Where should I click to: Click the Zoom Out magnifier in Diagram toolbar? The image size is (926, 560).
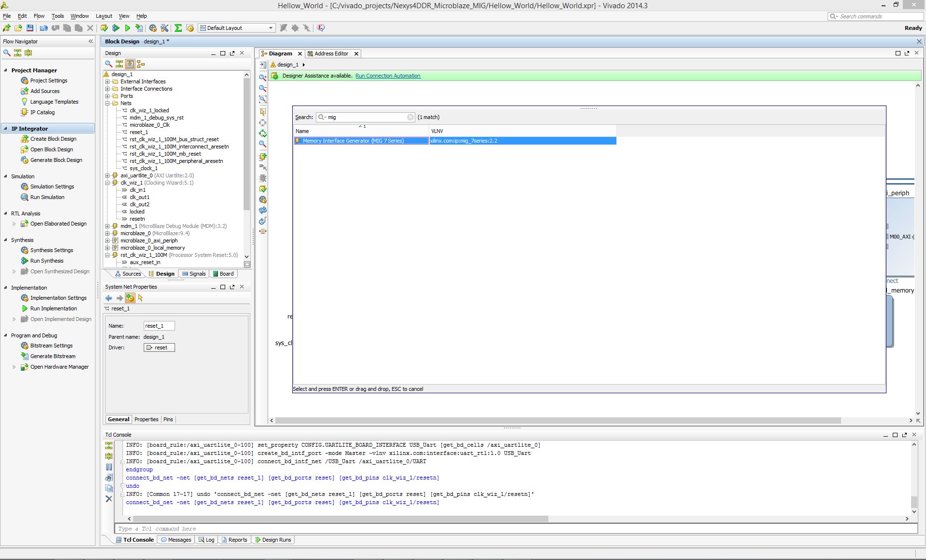pos(263,88)
